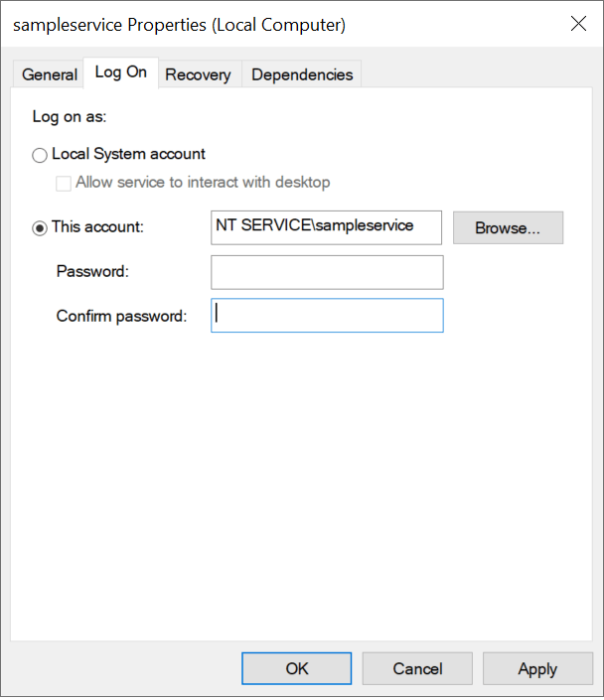The width and height of the screenshot is (604, 700).
Task: Close the sampleservice Properties dialog
Action: pyautogui.click(x=578, y=24)
